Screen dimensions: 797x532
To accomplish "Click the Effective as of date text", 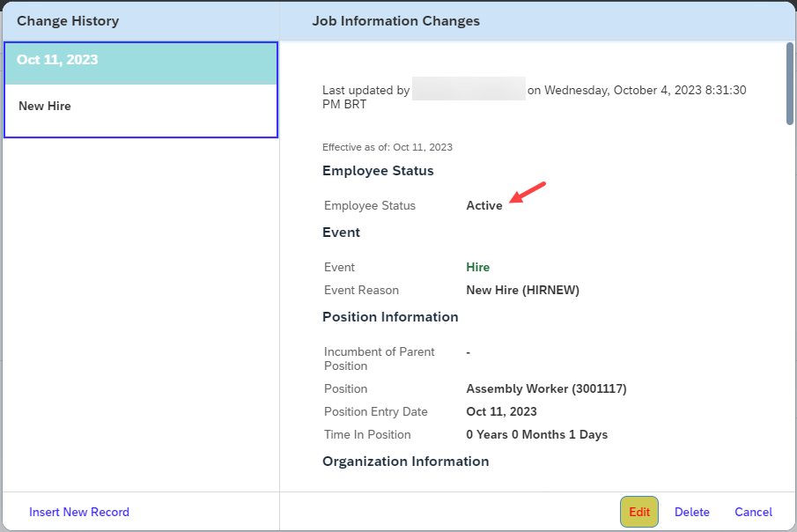I will pyautogui.click(x=387, y=147).
